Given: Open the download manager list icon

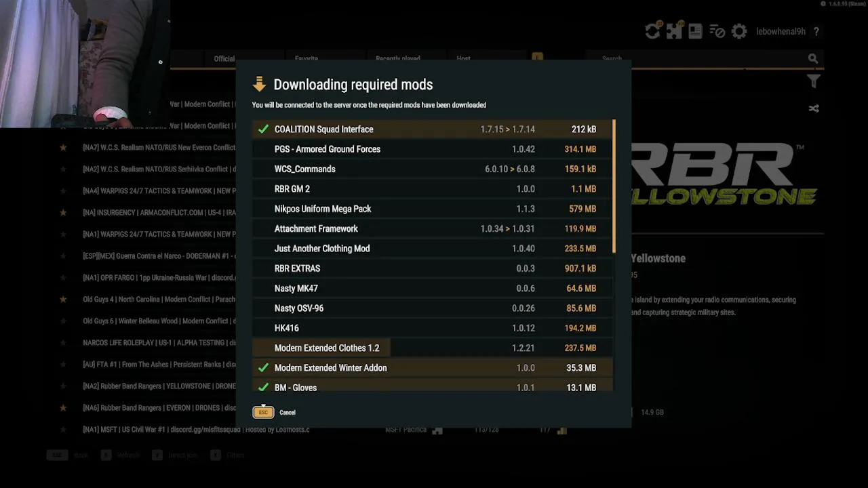Looking at the screenshot, I should 717,31.
